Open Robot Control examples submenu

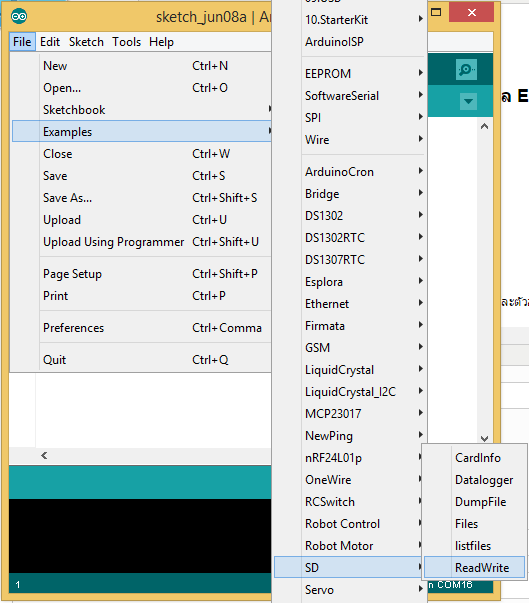[348, 523]
